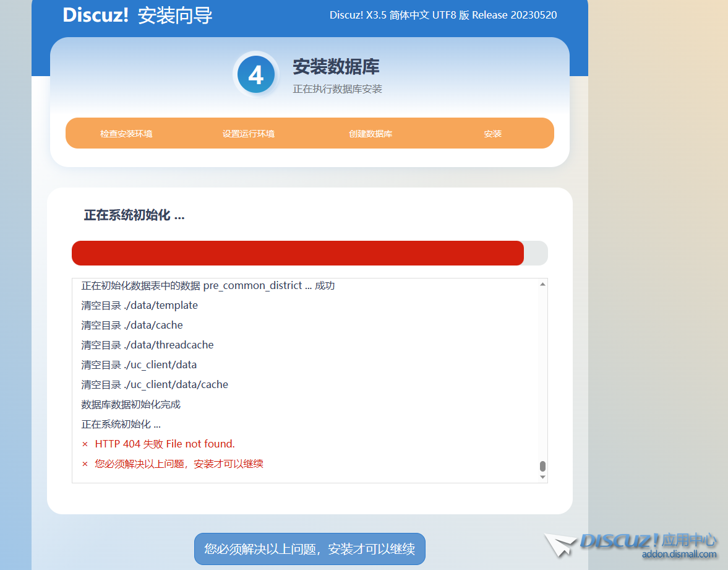Select the 安装 step

point(492,132)
